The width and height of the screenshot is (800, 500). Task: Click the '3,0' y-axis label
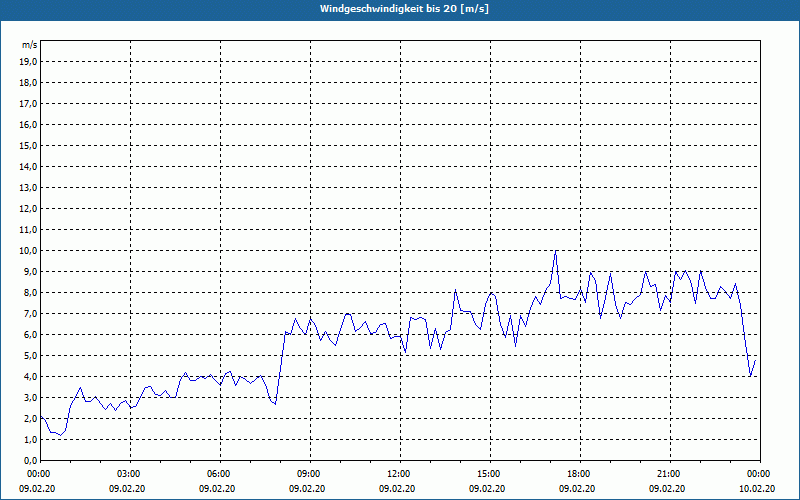click(x=31, y=397)
